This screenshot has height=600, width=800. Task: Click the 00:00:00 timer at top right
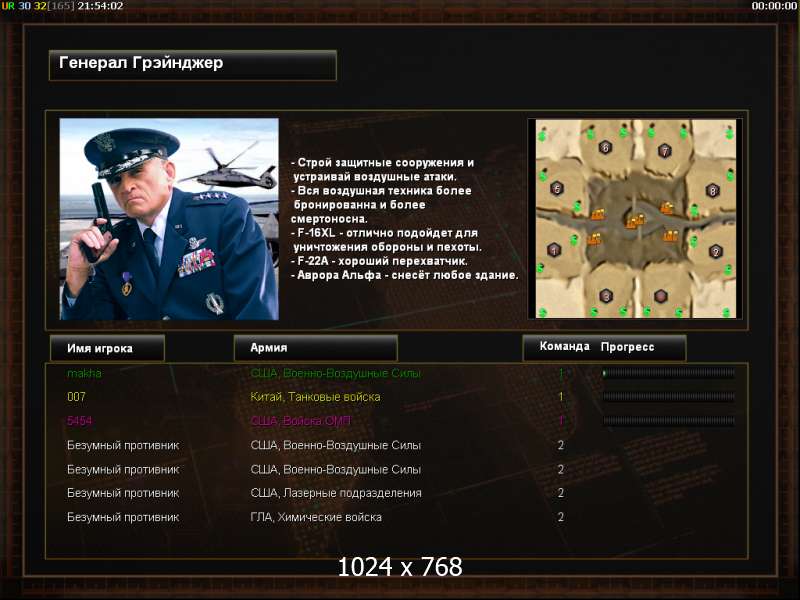774,6
